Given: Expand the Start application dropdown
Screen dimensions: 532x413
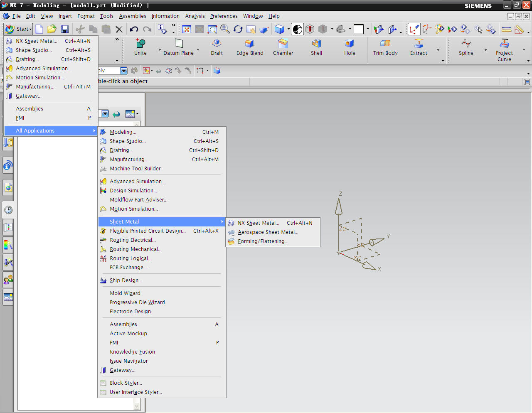Looking at the screenshot, I should coord(18,29).
